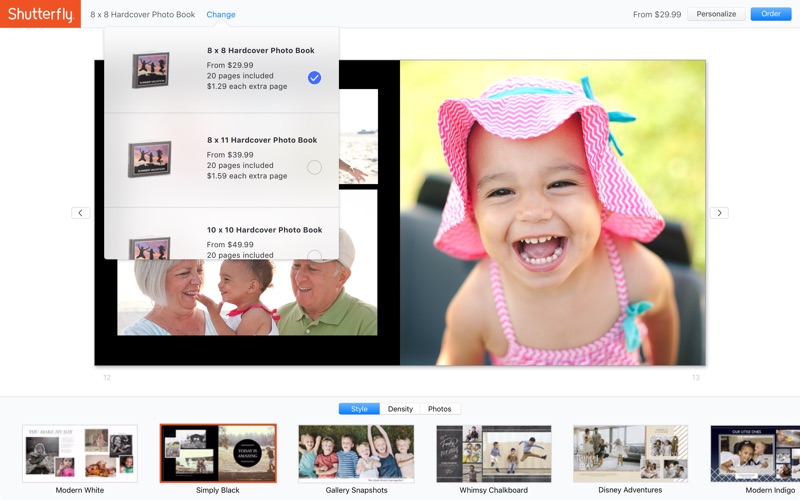Click the Personalize button
800x500 pixels.
click(x=716, y=14)
